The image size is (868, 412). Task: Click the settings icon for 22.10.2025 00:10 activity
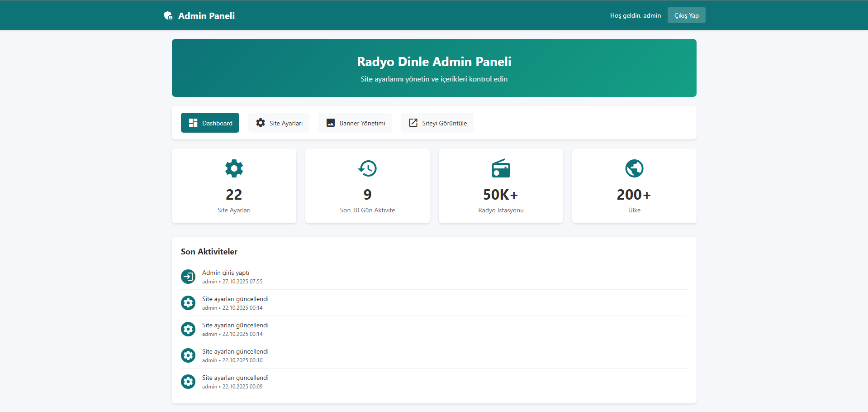188,355
